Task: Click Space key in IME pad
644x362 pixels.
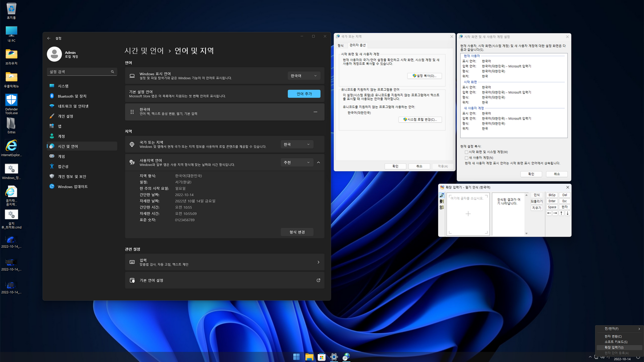Action: pos(552,207)
